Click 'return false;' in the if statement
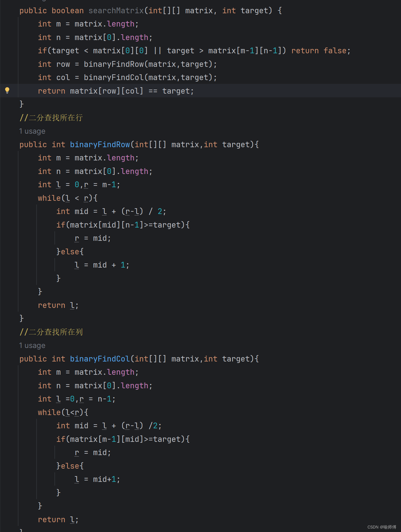The height and width of the screenshot is (532, 401). [321, 51]
